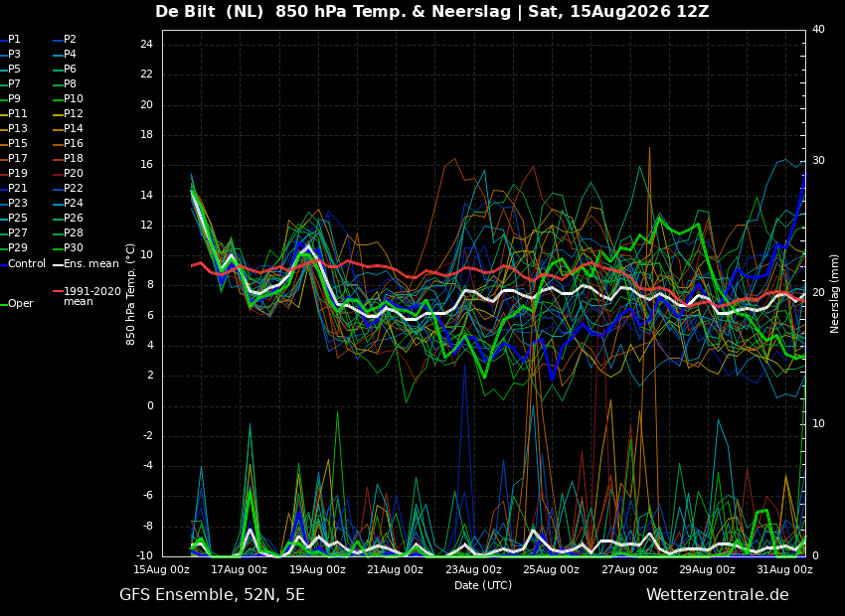Click the P29 legend item
Image resolution: width=845 pixels, height=616 pixels.
point(17,247)
